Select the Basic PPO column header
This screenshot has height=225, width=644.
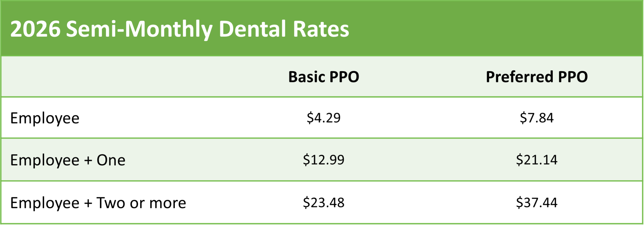tap(324, 77)
